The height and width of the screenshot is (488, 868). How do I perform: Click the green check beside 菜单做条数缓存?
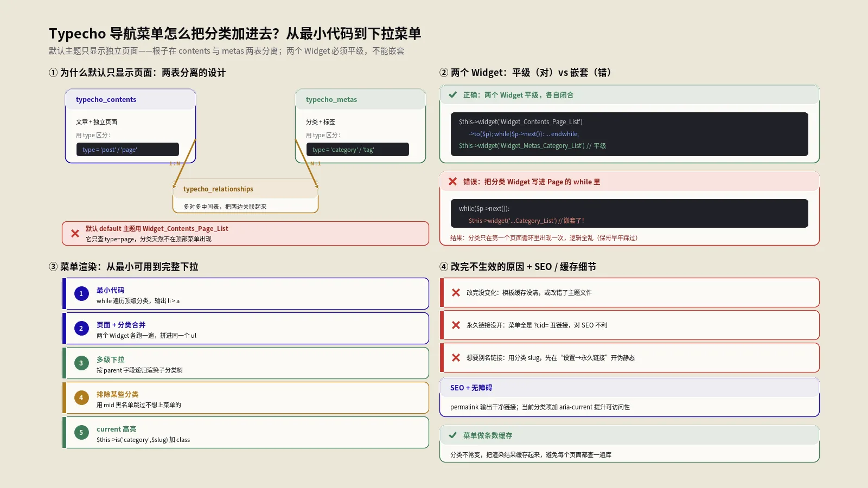(x=452, y=435)
